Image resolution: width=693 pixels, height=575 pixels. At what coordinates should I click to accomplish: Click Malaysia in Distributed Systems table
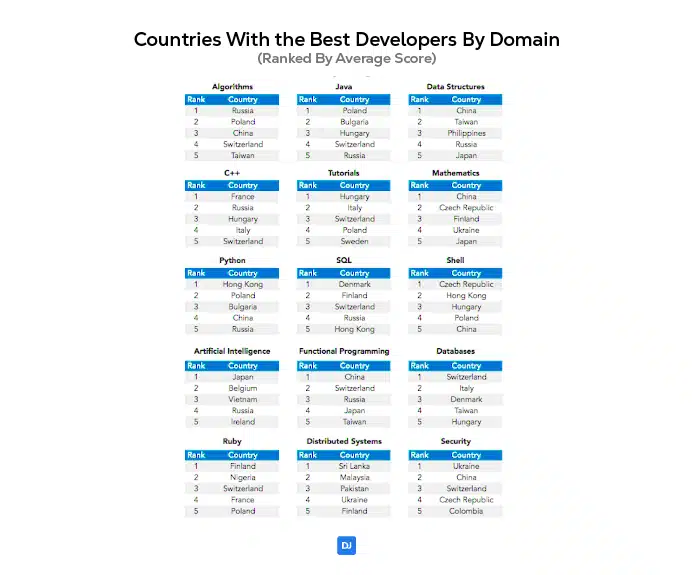click(354, 477)
